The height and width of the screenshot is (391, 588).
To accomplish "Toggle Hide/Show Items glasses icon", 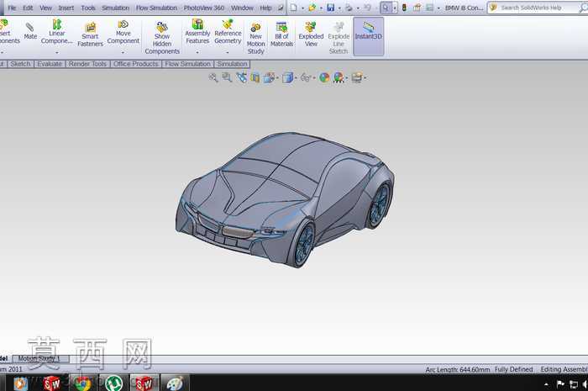I will [x=306, y=77].
